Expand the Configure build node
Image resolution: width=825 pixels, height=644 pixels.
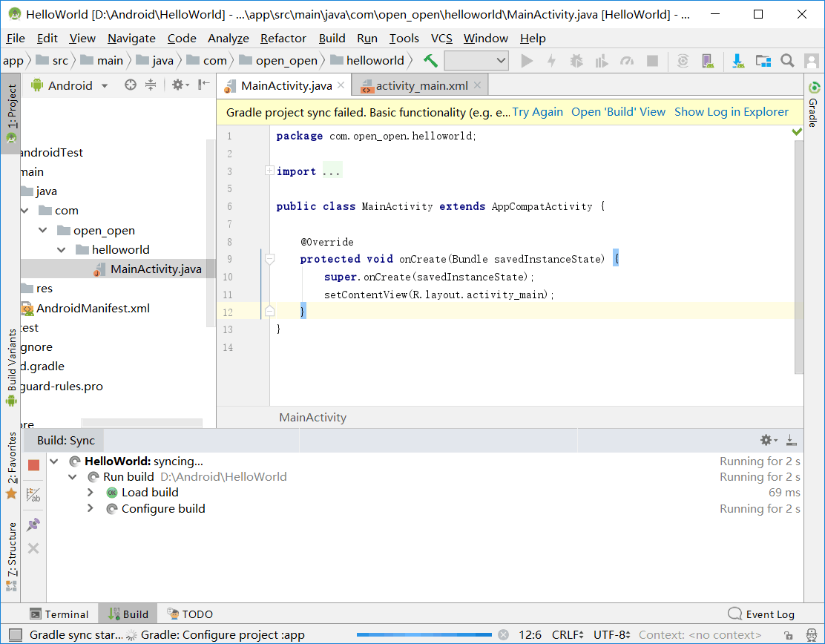91,508
